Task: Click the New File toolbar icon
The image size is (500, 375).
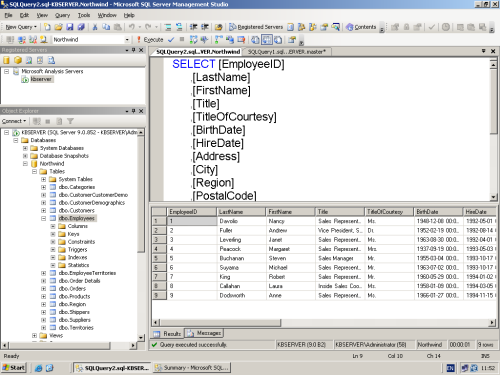Action: click(x=47, y=27)
